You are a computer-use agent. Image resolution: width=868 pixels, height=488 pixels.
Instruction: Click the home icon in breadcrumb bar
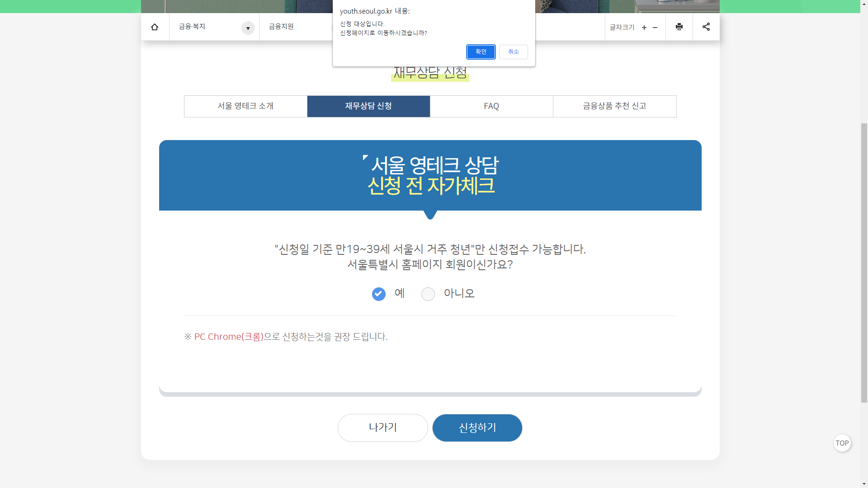pyautogui.click(x=155, y=27)
